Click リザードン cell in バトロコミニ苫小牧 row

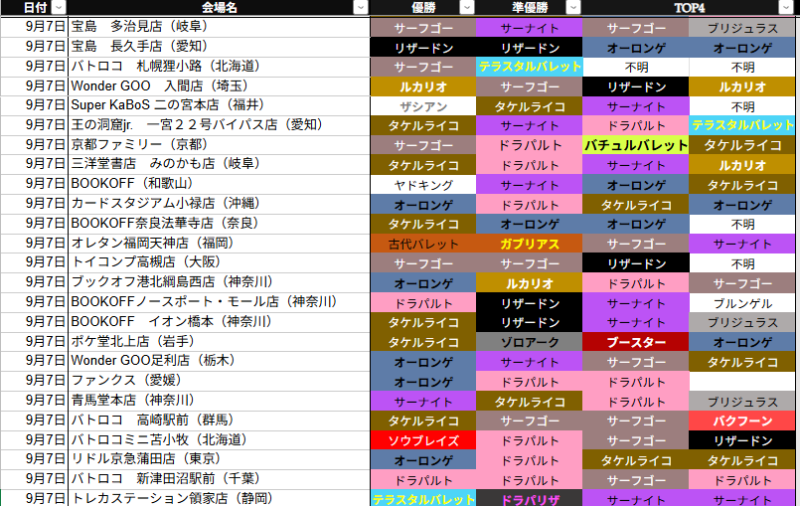(742, 440)
